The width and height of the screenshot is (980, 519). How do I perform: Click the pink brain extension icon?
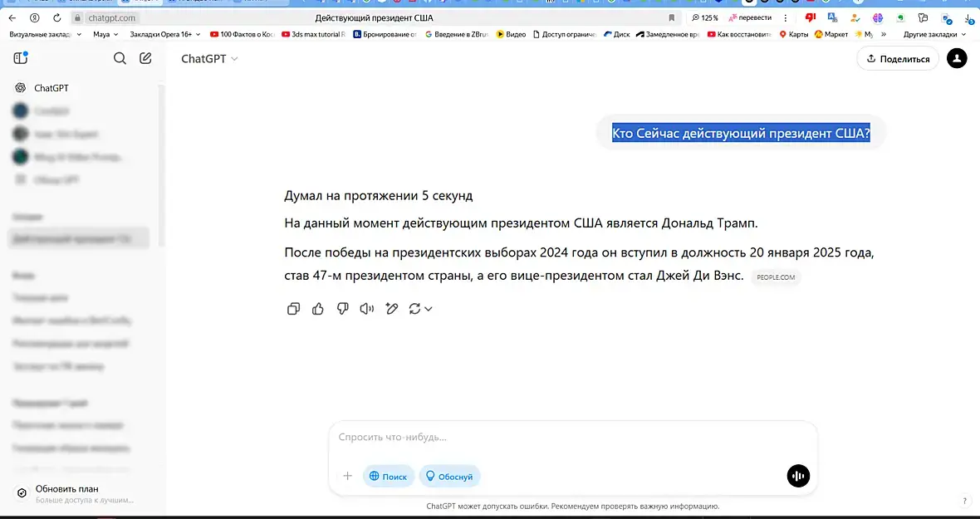[878, 18]
